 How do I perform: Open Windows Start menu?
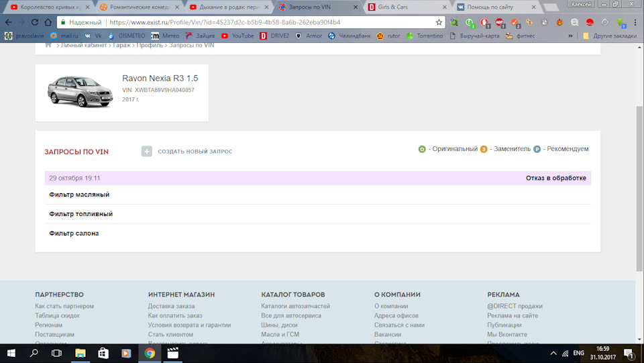[x=11, y=353]
